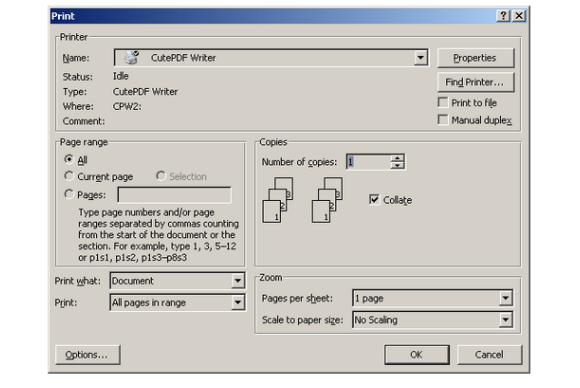Click the 'Number of copies:' label
The height and width of the screenshot is (388, 580).
tap(299, 162)
